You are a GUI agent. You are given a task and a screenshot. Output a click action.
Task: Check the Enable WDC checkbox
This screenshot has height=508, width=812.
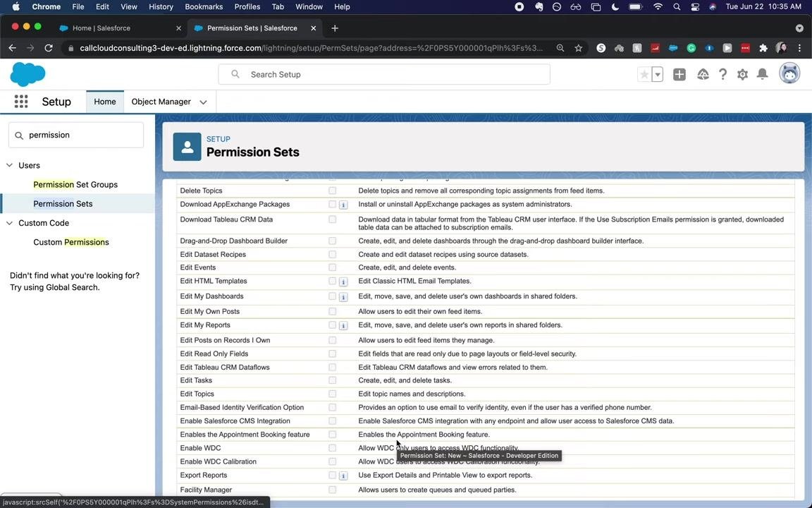coord(333,448)
